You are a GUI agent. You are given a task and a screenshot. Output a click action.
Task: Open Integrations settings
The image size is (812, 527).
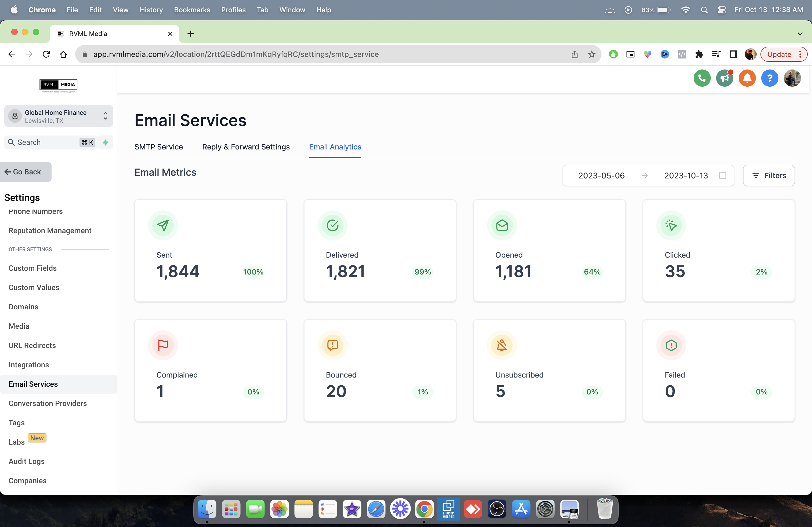(x=29, y=365)
